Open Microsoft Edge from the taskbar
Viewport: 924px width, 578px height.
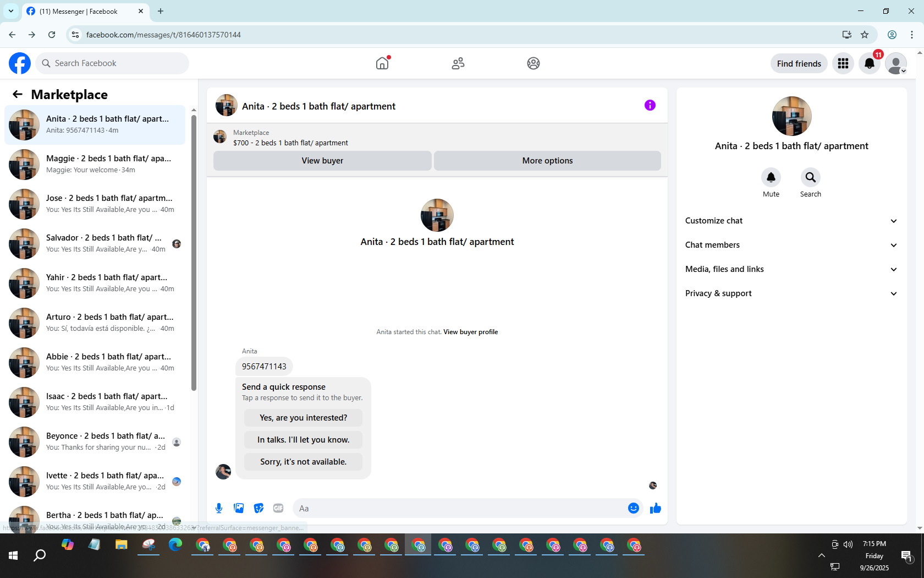point(175,546)
